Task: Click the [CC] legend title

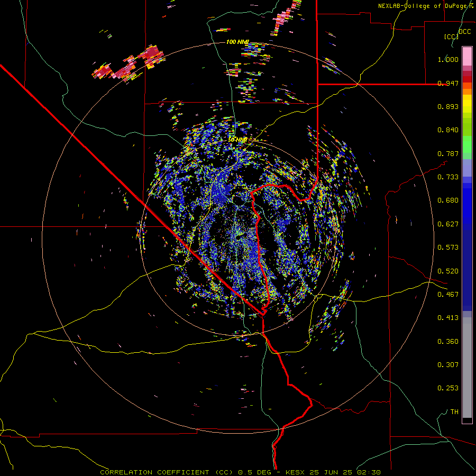Action: pyautogui.click(x=451, y=36)
